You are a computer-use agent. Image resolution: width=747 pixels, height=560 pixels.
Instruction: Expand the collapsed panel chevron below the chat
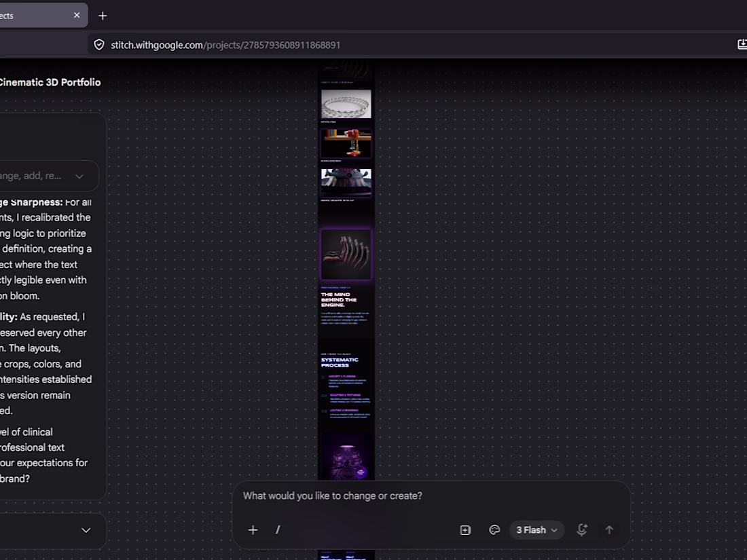[x=86, y=530]
